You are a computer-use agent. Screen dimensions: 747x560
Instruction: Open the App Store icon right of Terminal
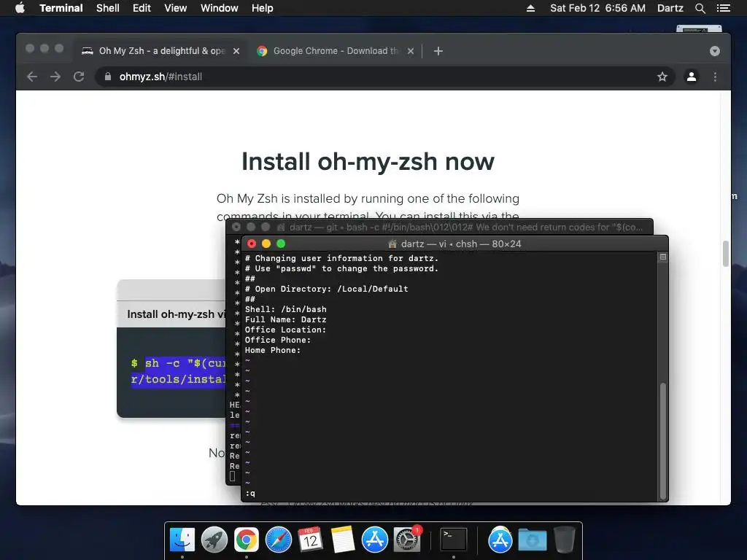tap(500, 540)
